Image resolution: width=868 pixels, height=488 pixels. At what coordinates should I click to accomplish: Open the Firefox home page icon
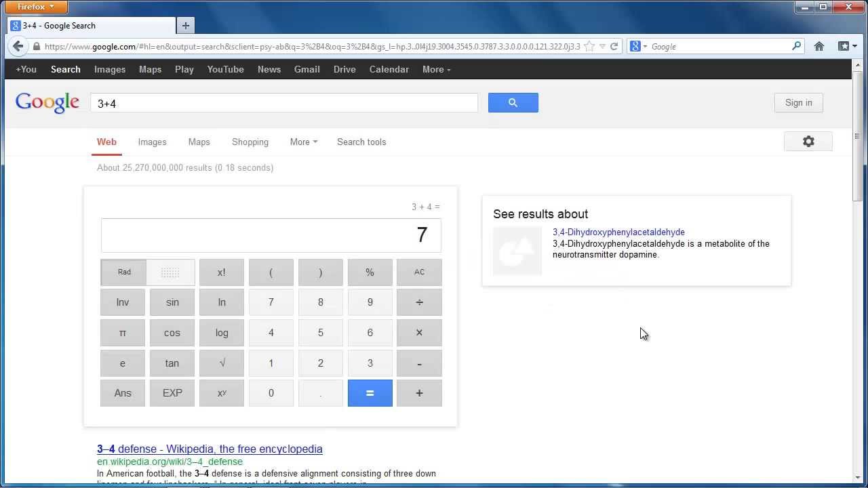pos(819,46)
